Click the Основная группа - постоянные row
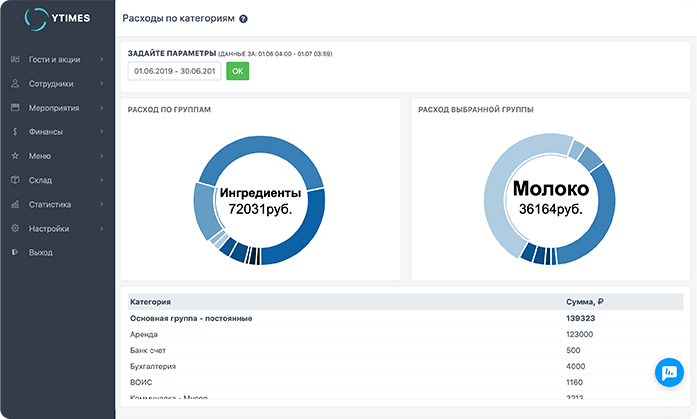 (x=190, y=318)
